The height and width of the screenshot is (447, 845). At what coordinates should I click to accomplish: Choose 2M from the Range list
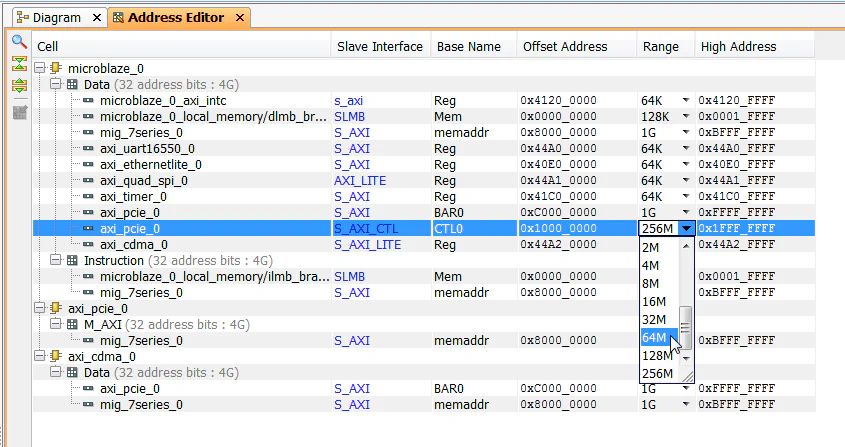659,247
